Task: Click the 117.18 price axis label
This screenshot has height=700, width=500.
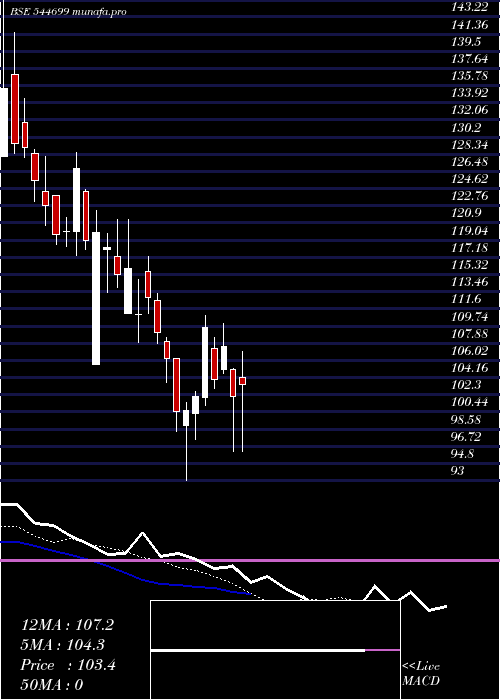Action: point(469,248)
